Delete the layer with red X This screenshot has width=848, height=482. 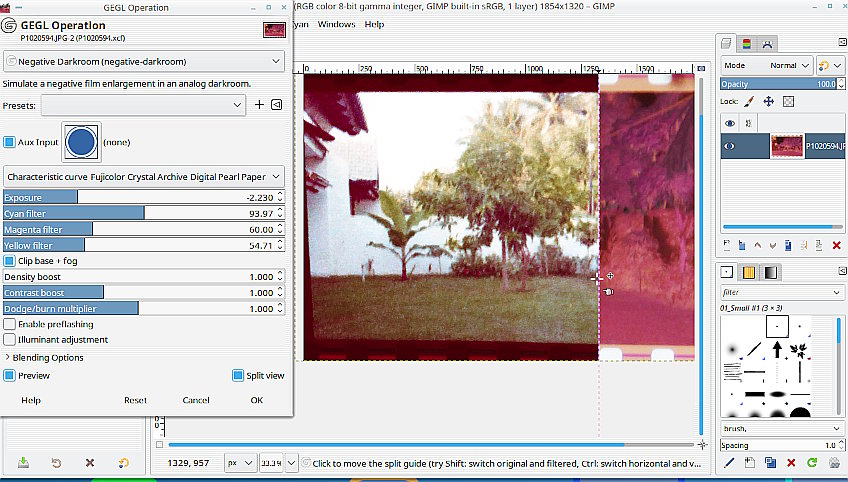point(836,246)
